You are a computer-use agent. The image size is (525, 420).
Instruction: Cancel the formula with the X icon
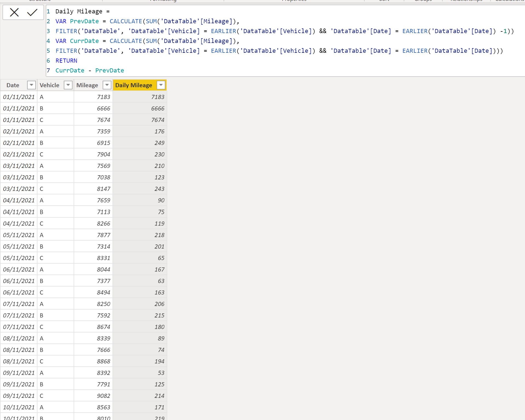tap(14, 12)
